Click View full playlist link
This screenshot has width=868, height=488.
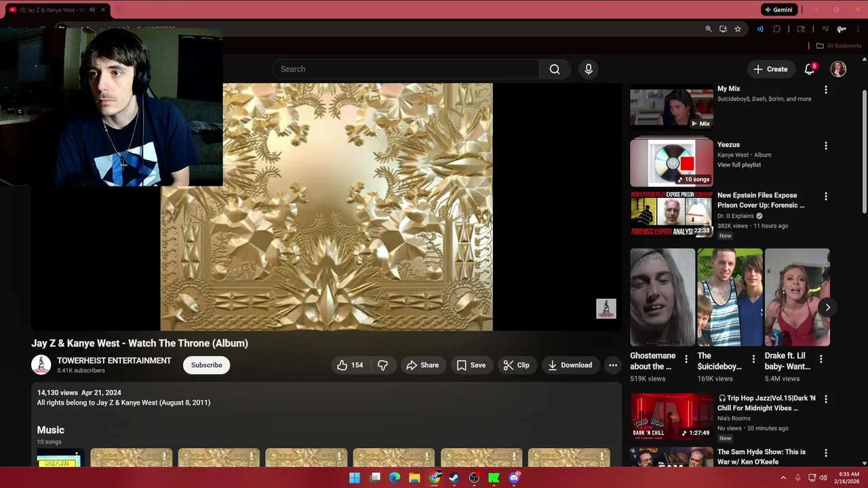[739, 165]
